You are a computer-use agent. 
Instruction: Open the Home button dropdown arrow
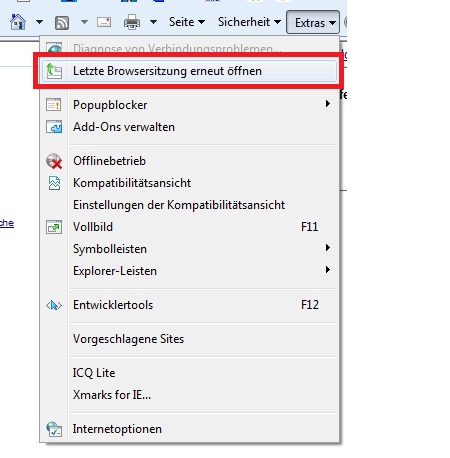point(39,22)
